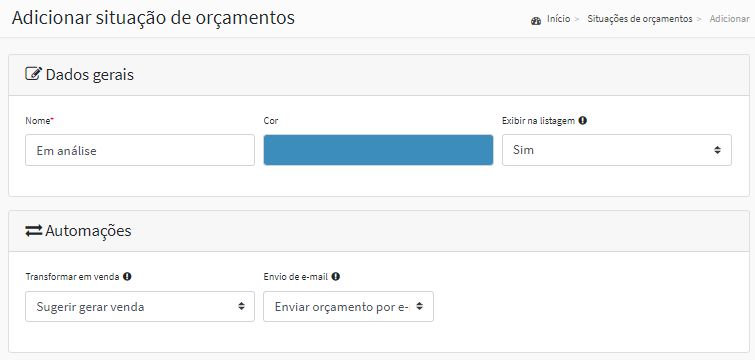Open the Transformar em venda dropdown
The image size is (755, 360).
click(x=140, y=307)
